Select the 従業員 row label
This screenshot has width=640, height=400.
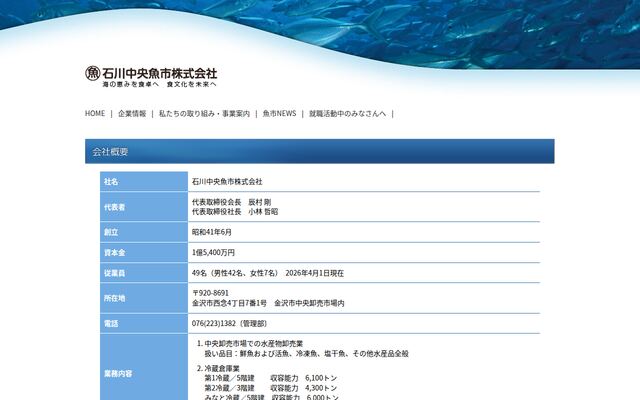point(114,273)
